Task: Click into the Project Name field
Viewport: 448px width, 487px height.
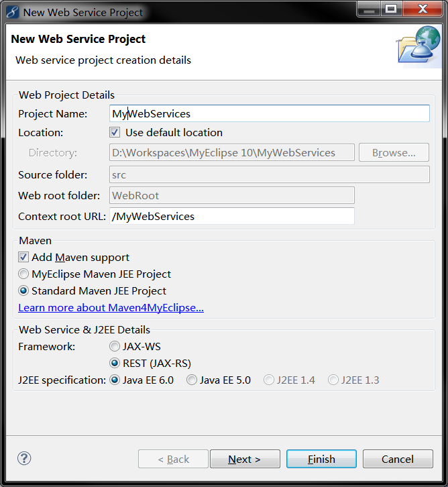Action: click(270, 113)
